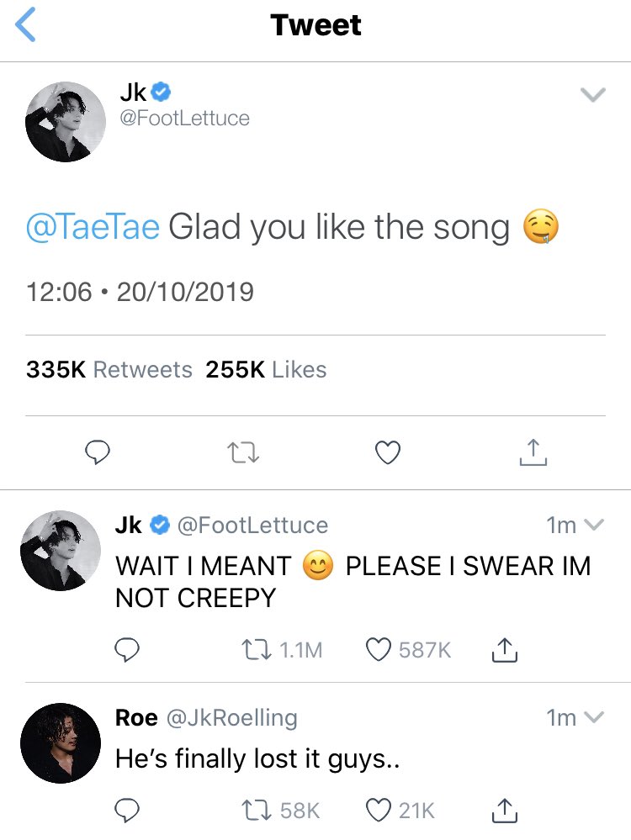Go back using the blue arrow
This screenshot has width=631, height=840.
25,24
